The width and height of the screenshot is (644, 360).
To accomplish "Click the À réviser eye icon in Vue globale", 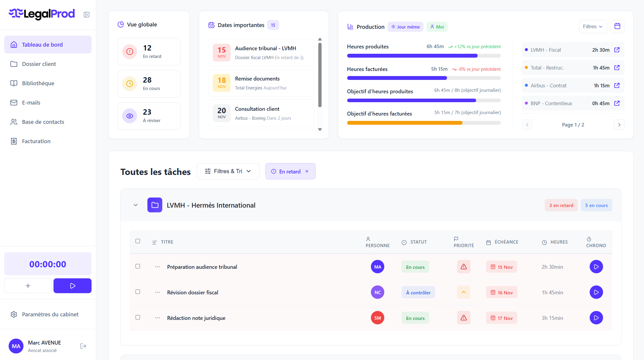I will pyautogui.click(x=130, y=116).
